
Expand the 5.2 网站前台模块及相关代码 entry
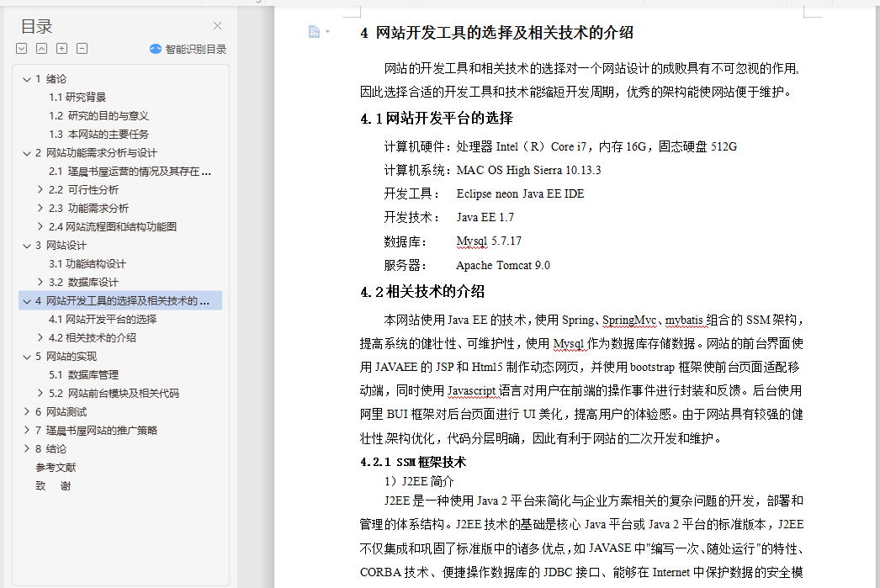[40, 394]
